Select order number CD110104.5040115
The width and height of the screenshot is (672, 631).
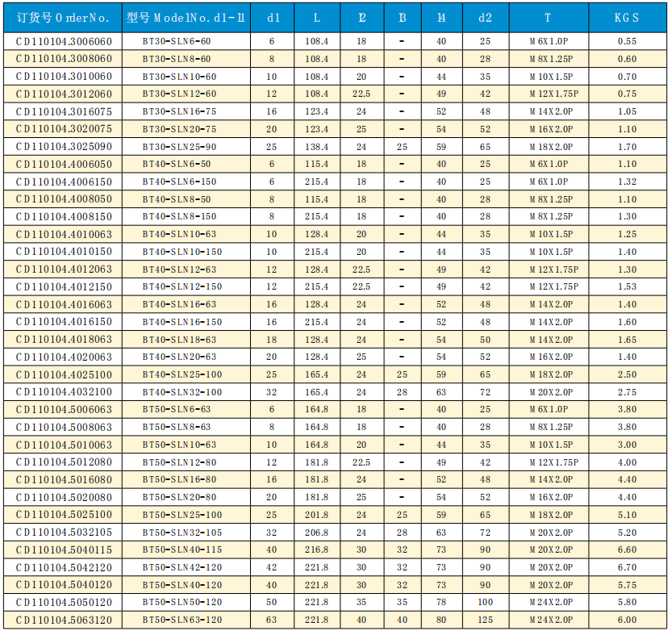pos(64,550)
